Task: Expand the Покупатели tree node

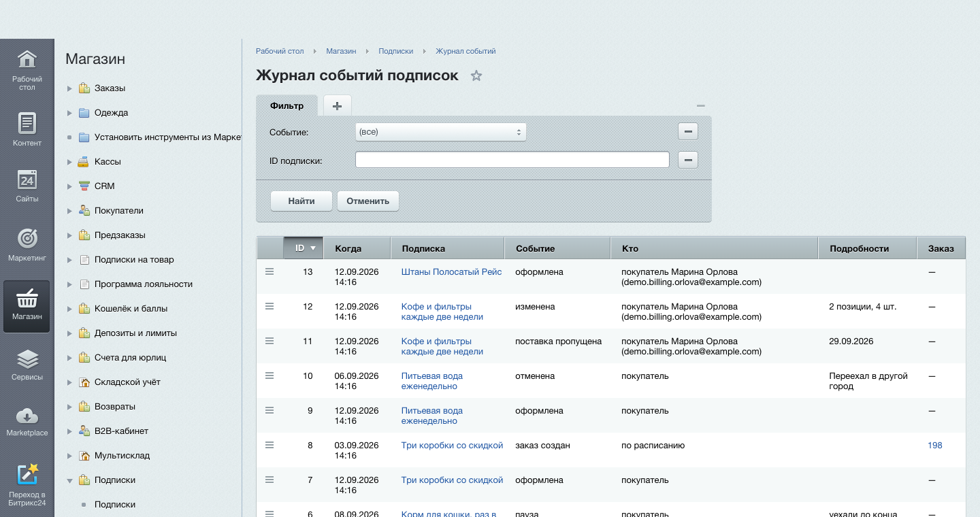Action: pos(69,211)
